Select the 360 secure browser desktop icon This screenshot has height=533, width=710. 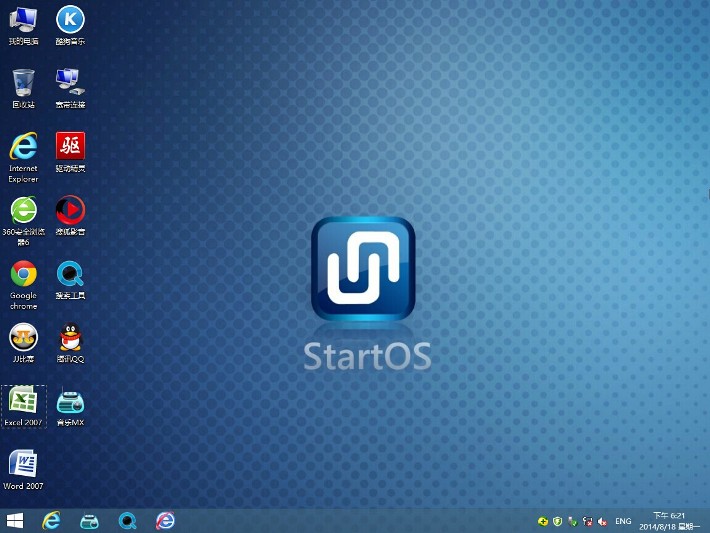tap(24, 221)
